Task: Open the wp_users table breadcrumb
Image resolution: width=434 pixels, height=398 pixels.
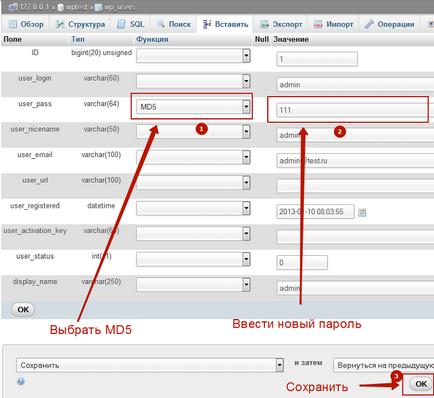Action: click(x=119, y=7)
